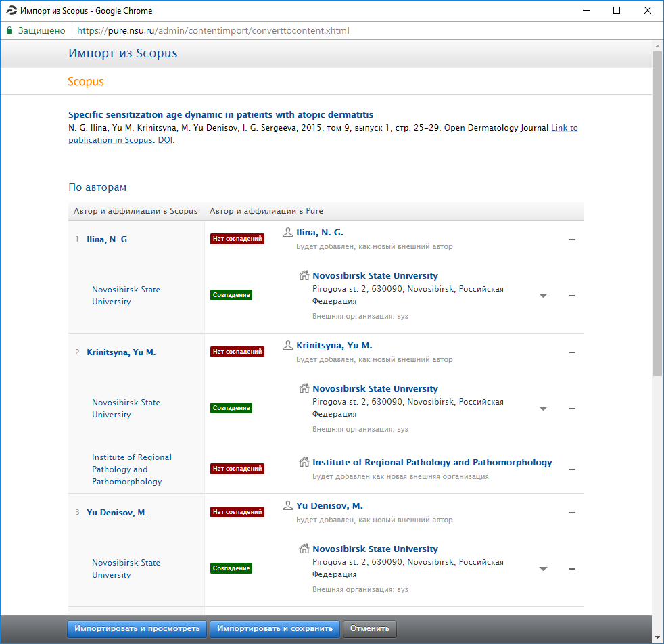Click Scopus affiliation 'Novosibirsk State University' under Ilina
The width and height of the screenshot is (664, 644).
[x=126, y=296]
